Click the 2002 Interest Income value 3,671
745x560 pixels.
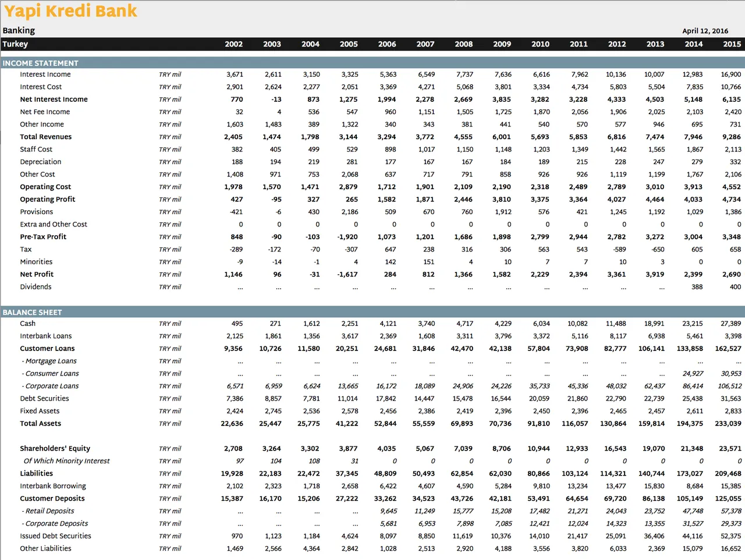235,75
